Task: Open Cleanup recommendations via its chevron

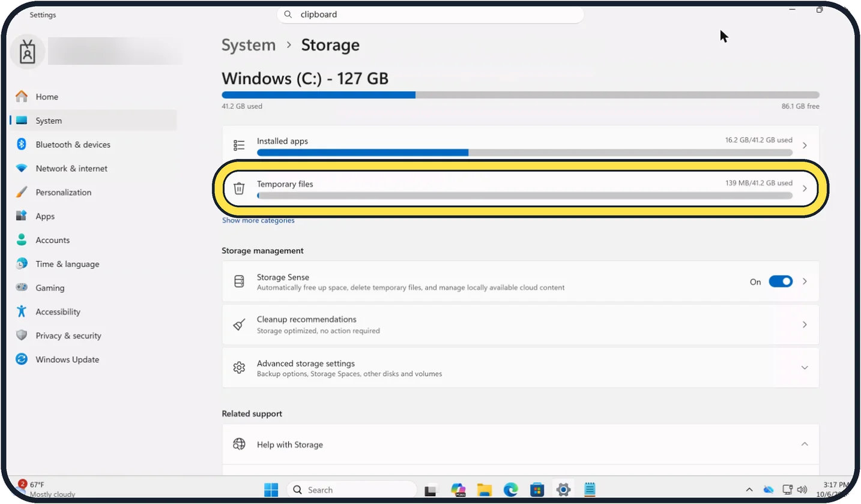Action: pyautogui.click(x=805, y=325)
